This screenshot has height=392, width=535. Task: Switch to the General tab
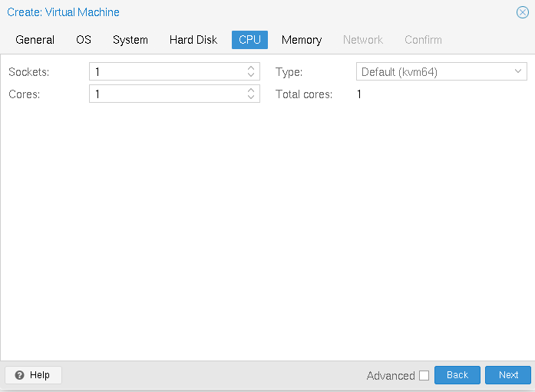pyautogui.click(x=35, y=40)
